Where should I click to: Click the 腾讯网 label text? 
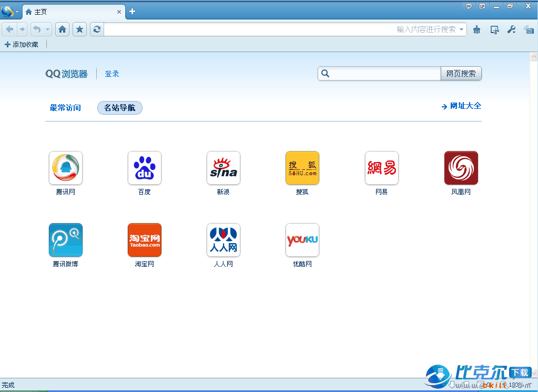(66, 192)
